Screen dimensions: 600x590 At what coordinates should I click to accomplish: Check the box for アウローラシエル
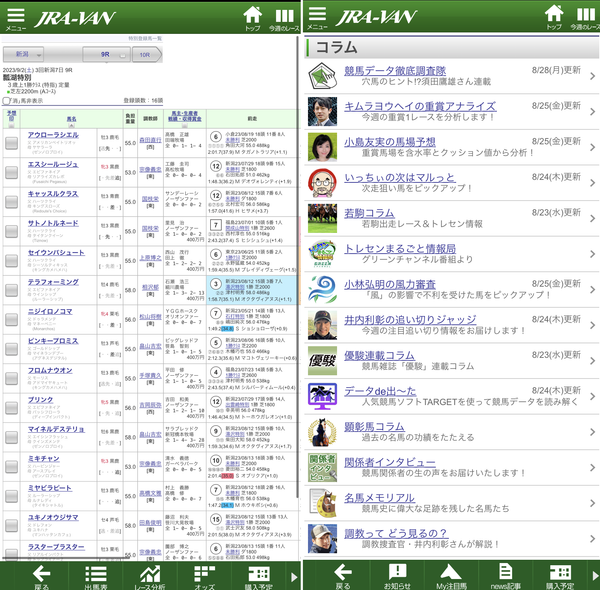(x=11, y=143)
